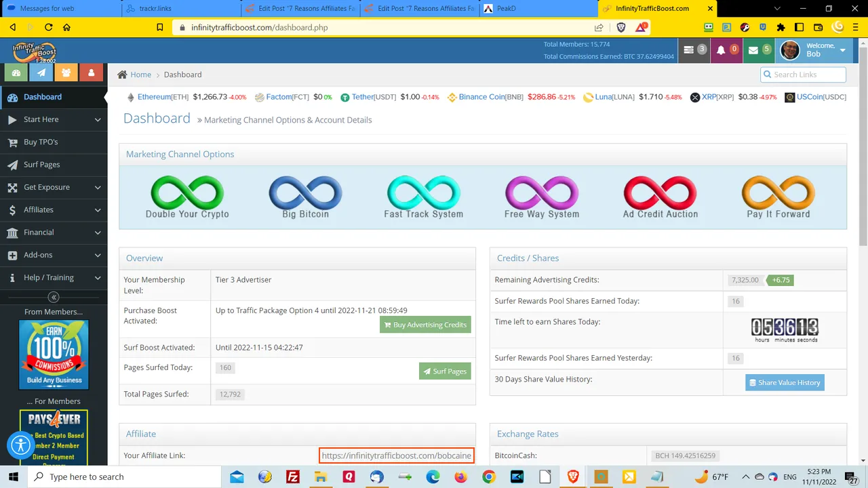Click the Buy Advertising Credits button

pyautogui.click(x=425, y=325)
